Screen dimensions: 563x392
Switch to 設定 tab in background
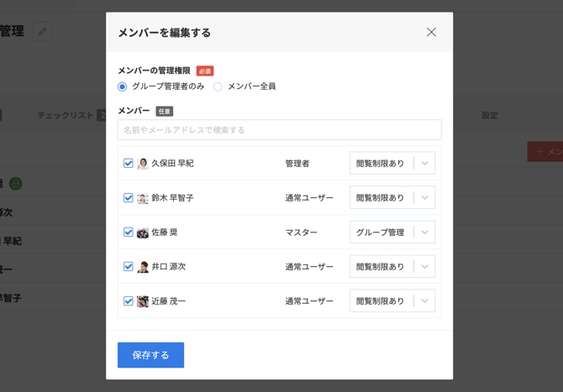pos(489,116)
